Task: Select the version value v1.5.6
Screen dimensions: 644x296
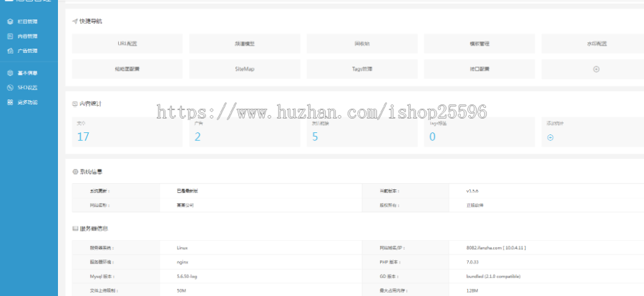Action: pos(472,191)
